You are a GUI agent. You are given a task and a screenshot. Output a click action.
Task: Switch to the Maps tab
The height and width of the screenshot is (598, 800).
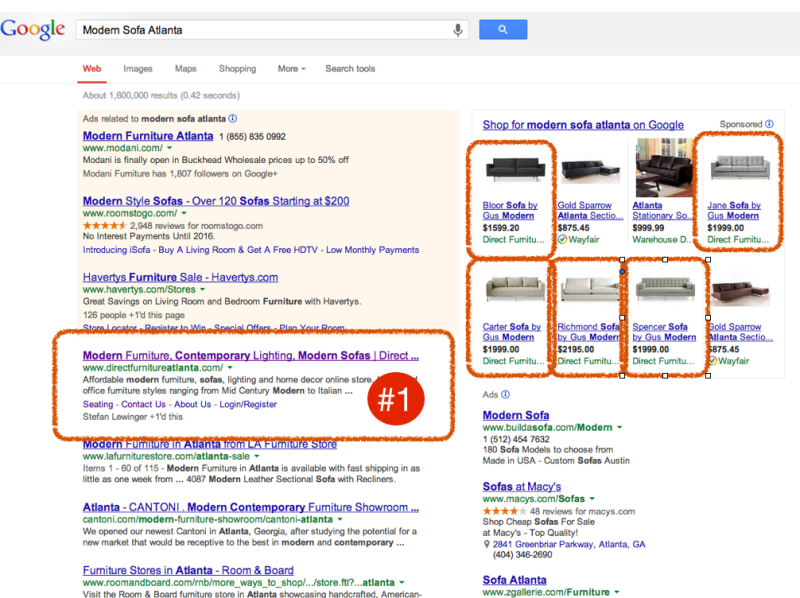pos(186,69)
